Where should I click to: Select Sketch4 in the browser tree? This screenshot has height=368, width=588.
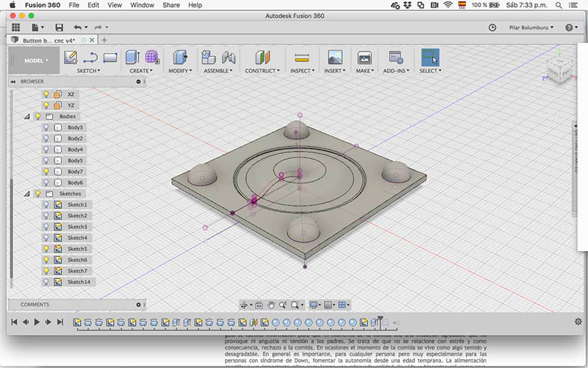click(x=77, y=238)
